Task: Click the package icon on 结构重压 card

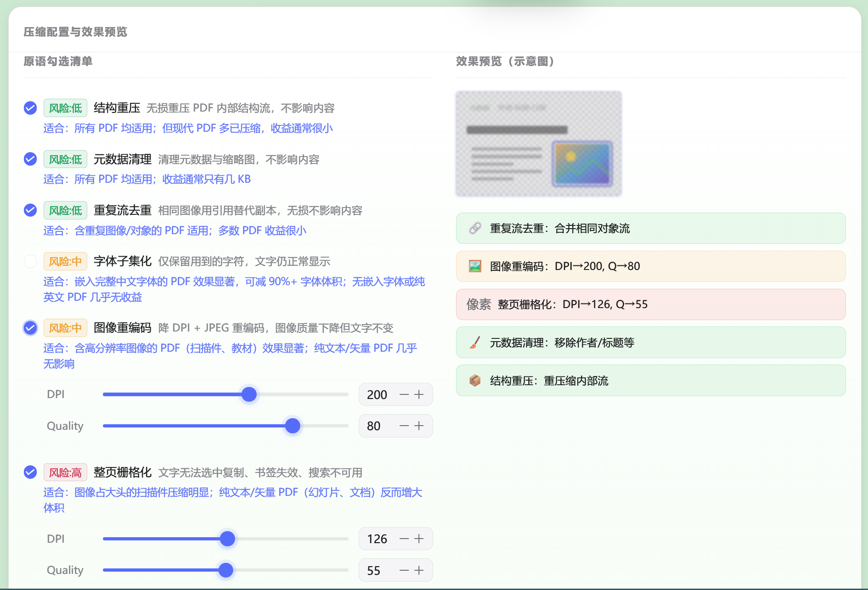Action: coord(475,381)
